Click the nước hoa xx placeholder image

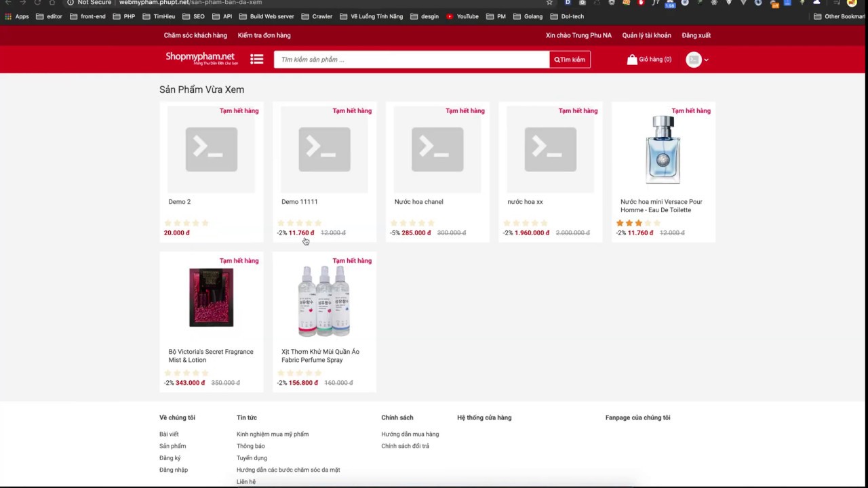click(551, 149)
